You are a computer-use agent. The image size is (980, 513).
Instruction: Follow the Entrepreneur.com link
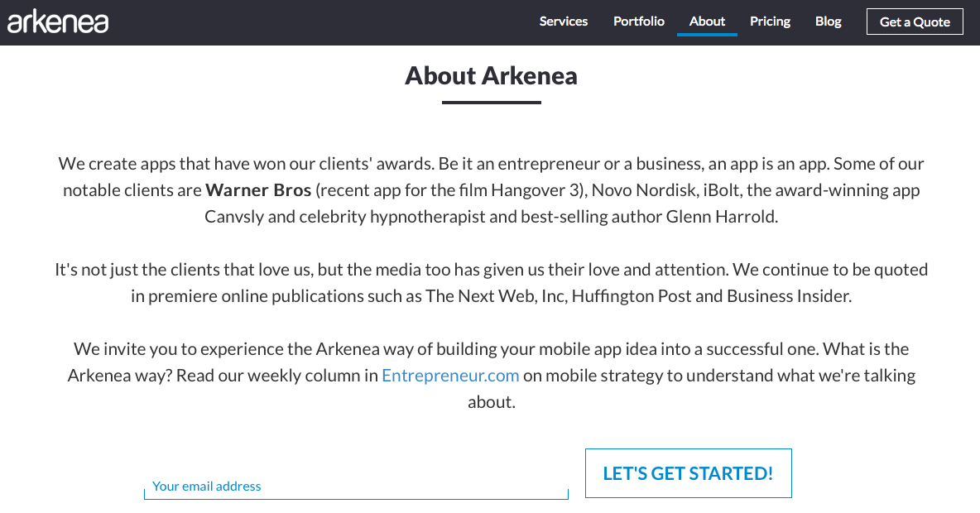[x=450, y=375]
